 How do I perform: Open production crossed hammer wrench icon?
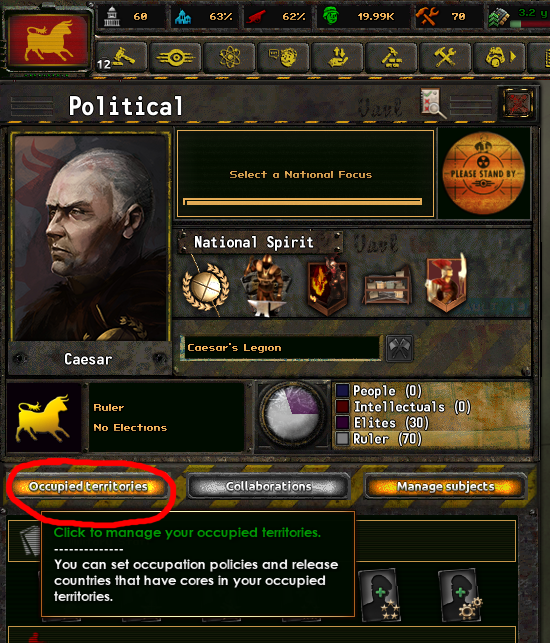(445, 57)
